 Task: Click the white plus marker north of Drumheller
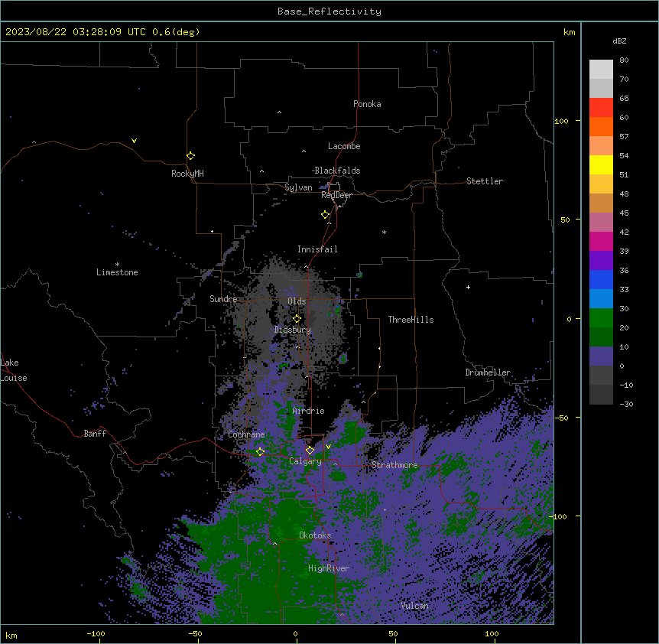tap(468, 287)
